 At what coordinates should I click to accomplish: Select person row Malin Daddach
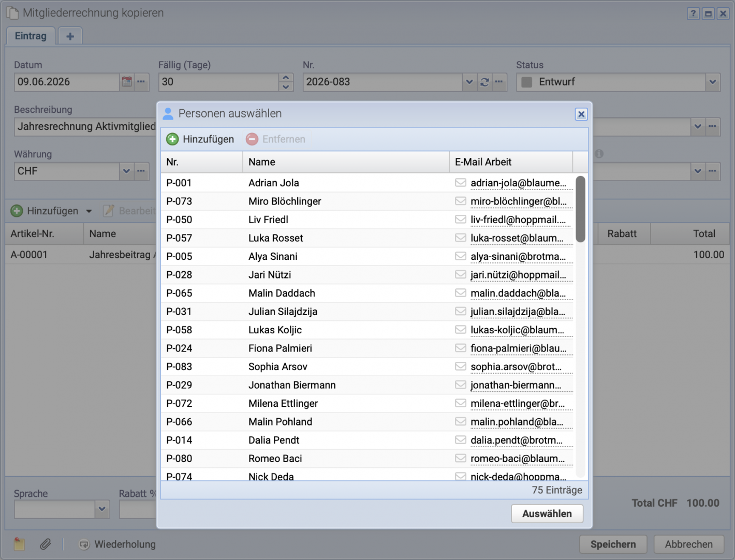click(x=367, y=293)
